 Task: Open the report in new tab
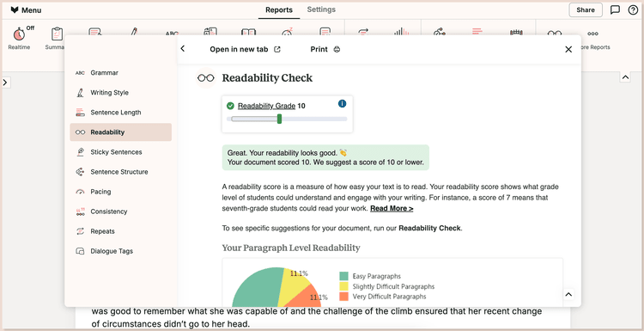tap(246, 49)
